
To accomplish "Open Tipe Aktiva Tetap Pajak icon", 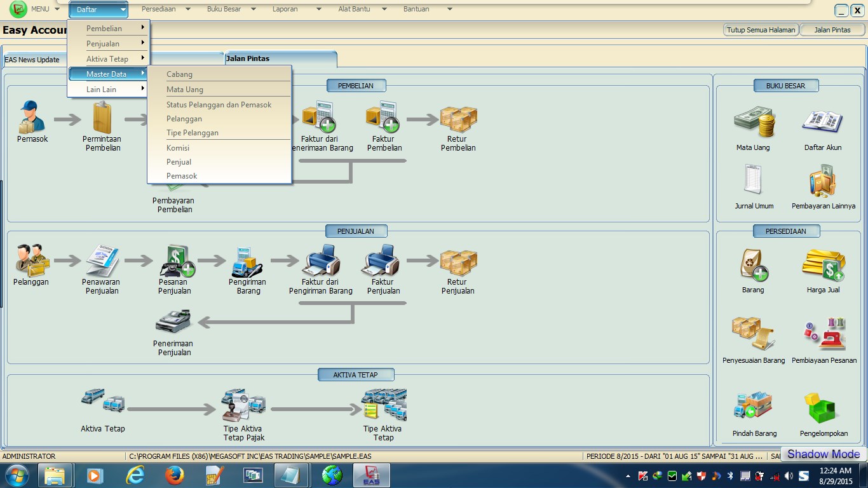I will point(243,405).
